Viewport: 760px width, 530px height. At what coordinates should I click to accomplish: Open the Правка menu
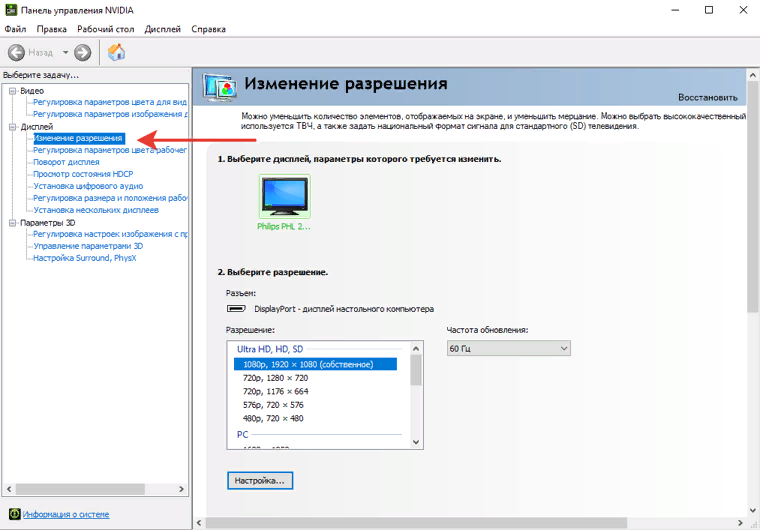pos(51,29)
